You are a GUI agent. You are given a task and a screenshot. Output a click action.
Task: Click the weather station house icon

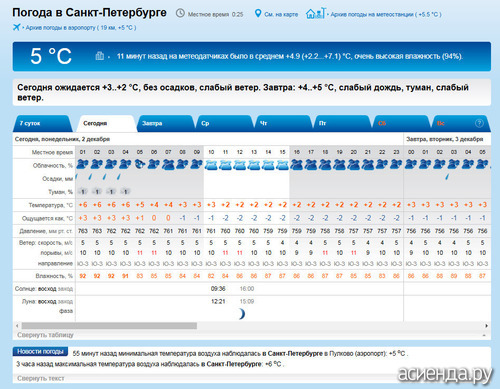point(315,13)
